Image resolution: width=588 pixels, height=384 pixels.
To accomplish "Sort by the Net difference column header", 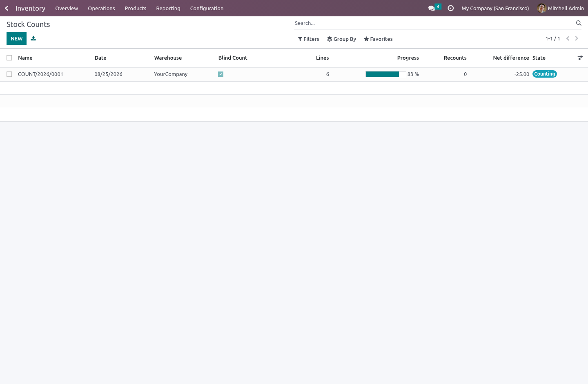I will pos(511,58).
